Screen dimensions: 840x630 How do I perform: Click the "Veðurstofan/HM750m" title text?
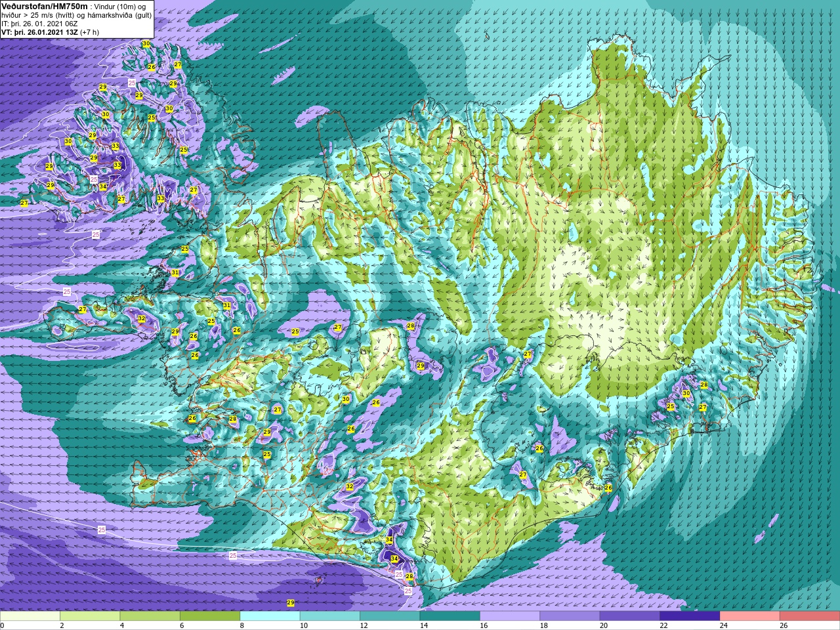[44, 6]
